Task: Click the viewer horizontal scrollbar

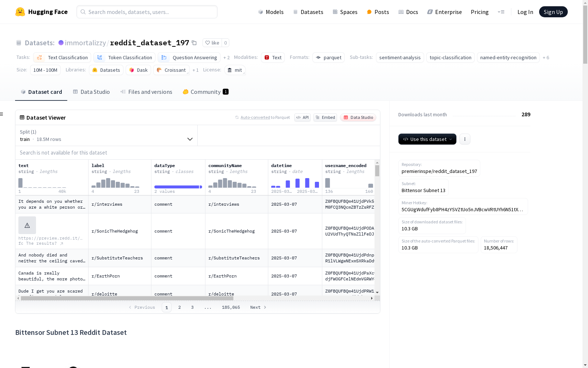Action: pos(127,298)
